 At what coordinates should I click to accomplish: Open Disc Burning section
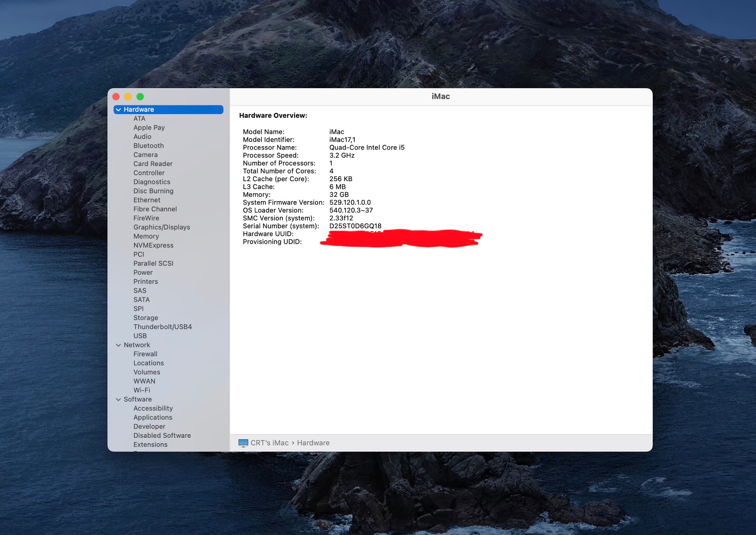[x=153, y=191]
